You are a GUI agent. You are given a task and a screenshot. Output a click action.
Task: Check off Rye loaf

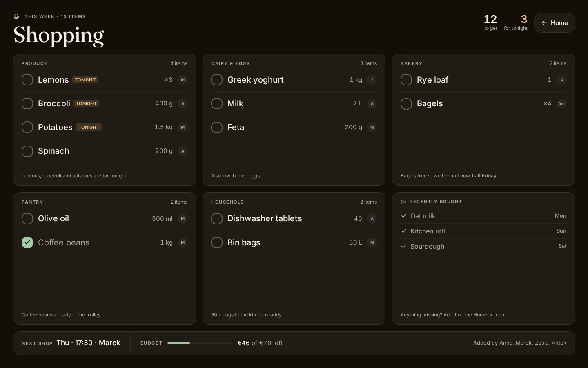[x=406, y=80]
